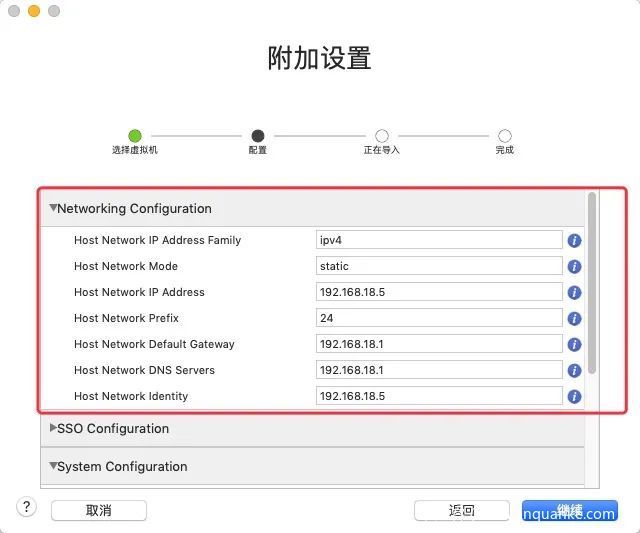Collapse the Networking Configuration section
Image resolution: width=640 pixels, height=533 pixels.
tap(53, 208)
